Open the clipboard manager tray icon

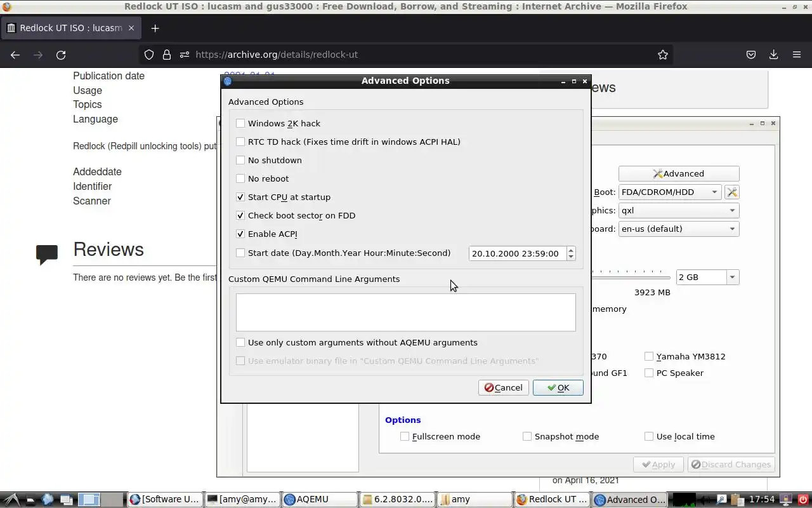(x=737, y=500)
